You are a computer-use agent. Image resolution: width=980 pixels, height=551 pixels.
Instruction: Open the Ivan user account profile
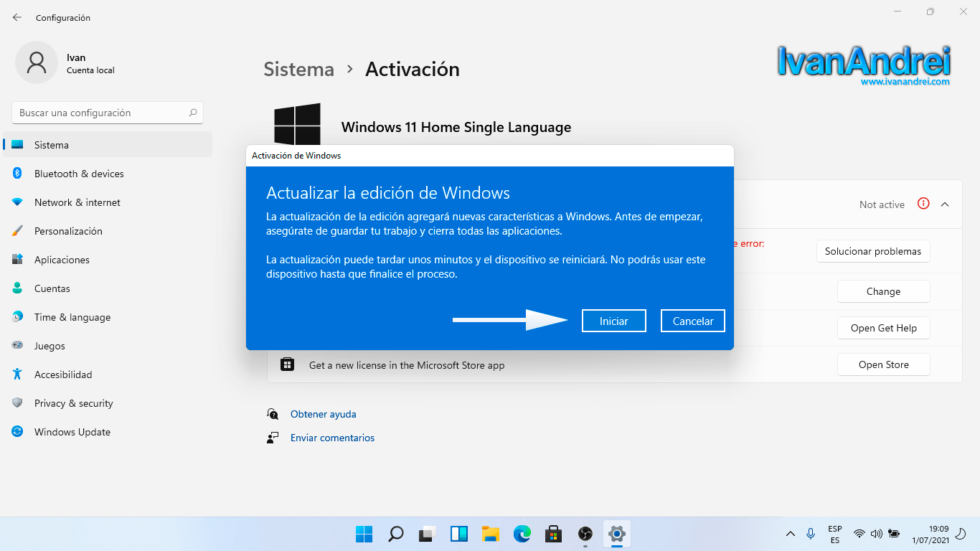[65, 63]
